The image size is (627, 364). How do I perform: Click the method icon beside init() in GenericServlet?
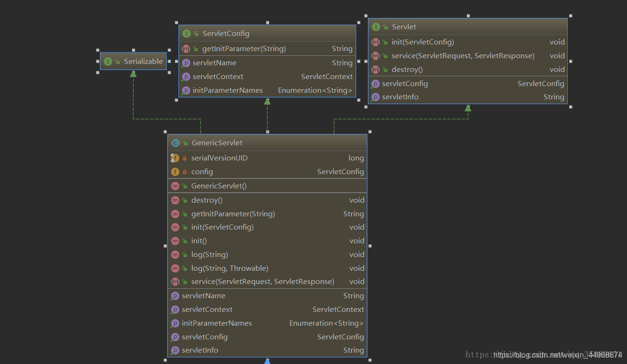(175, 241)
